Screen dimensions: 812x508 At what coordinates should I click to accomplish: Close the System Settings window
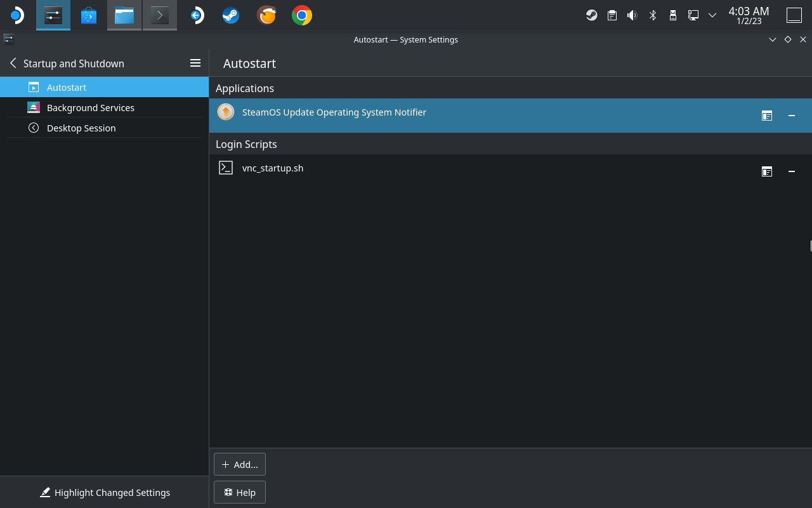click(x=803, y=39)
